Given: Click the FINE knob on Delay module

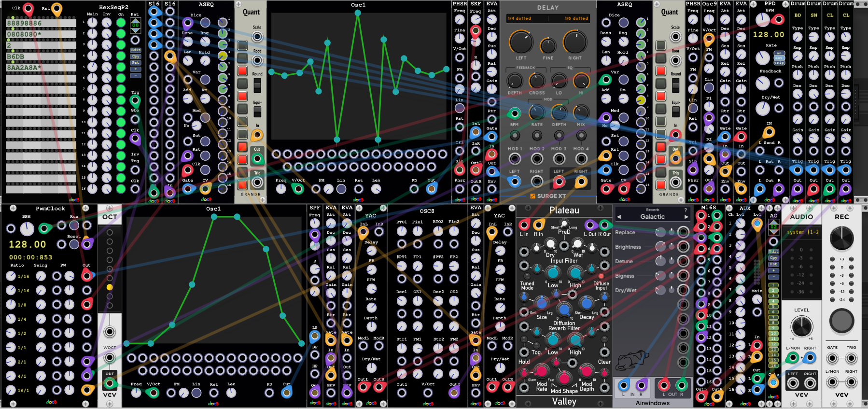Looking at the screenshot, I should pos(548,46).
